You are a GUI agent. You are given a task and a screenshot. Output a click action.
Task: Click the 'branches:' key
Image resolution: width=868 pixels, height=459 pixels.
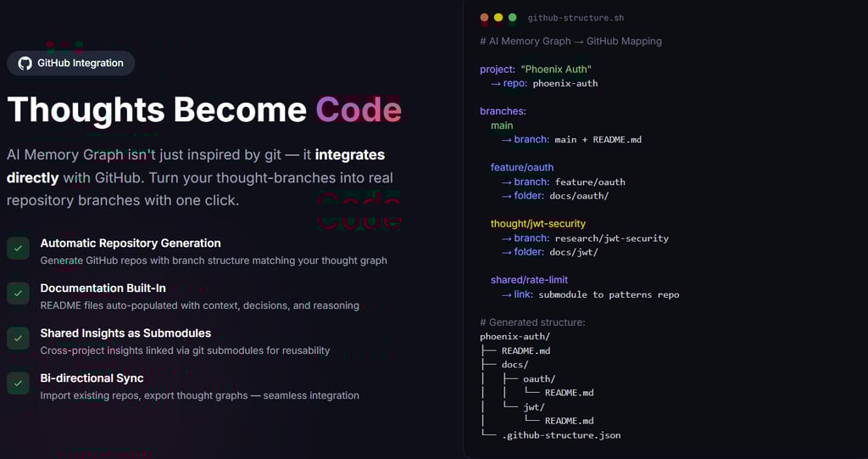pyautogui.click(x=504, y=111)
